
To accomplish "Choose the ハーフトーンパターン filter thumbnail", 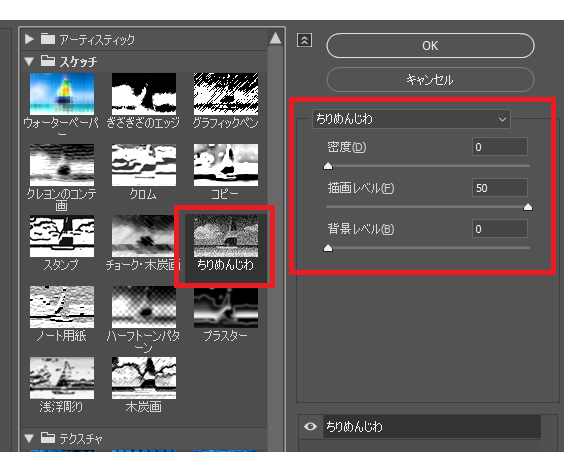I will tap(144, 307).
